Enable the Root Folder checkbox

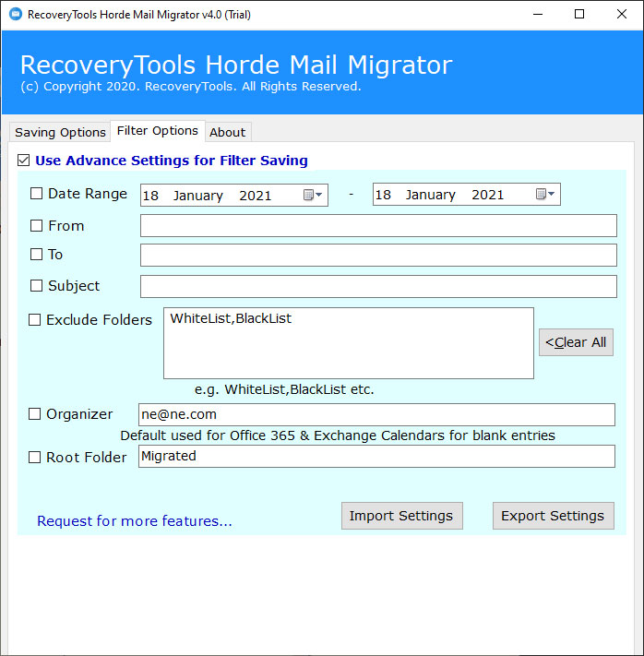point(34,457)
